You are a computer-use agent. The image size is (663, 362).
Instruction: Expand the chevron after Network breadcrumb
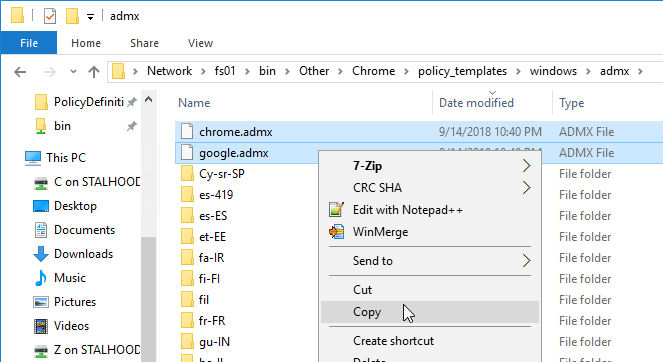pos(203,71)
